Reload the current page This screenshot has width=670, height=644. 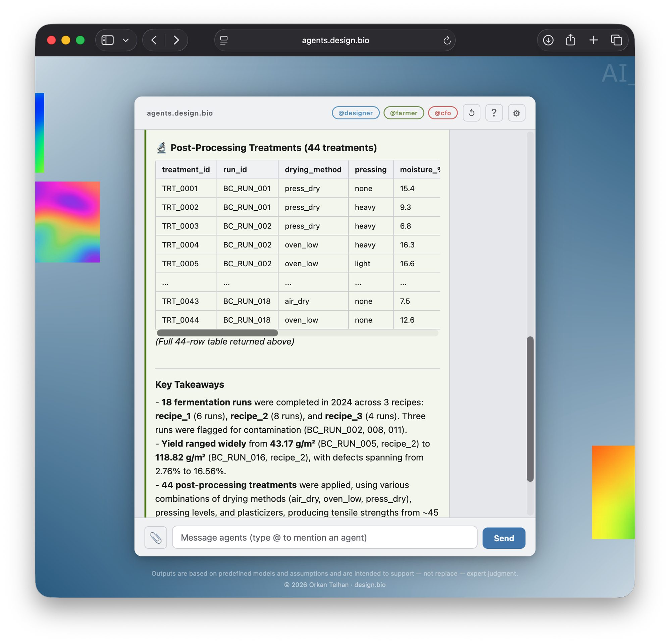tap(447, 40)
